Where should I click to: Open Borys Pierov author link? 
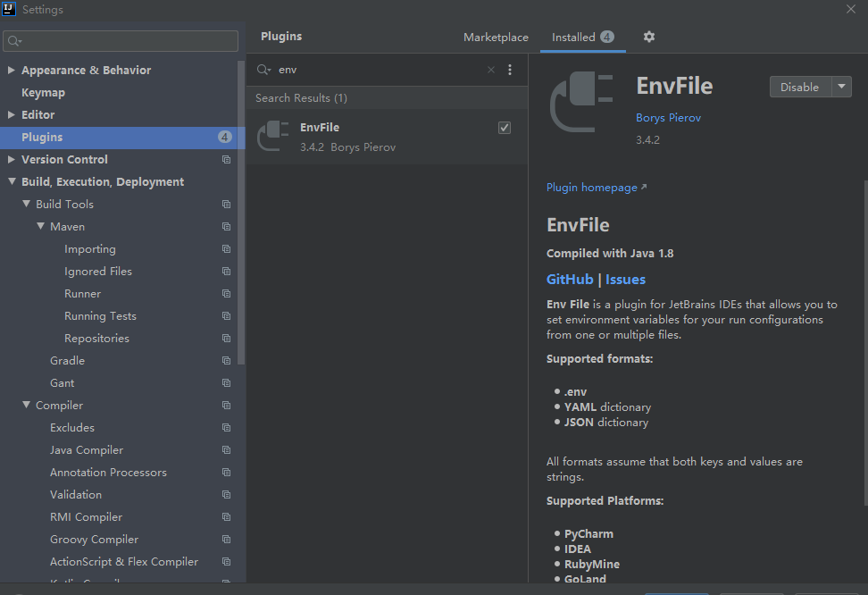coord(668,117)
